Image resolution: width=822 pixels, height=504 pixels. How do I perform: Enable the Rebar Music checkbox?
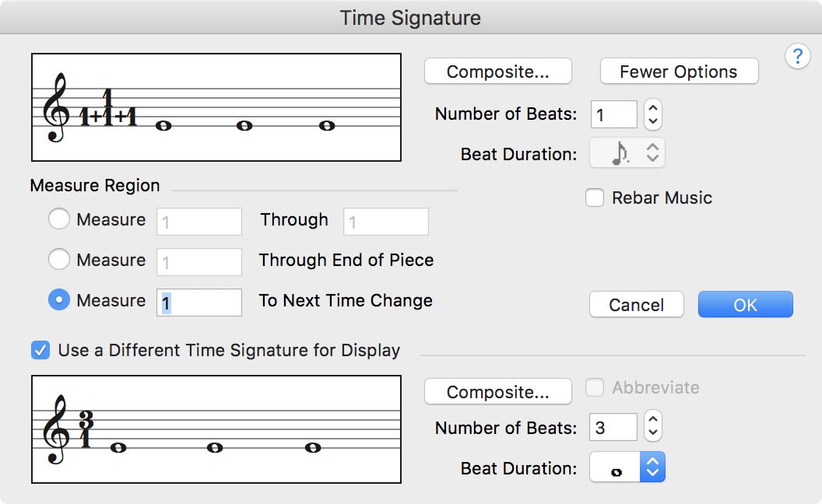595,198
